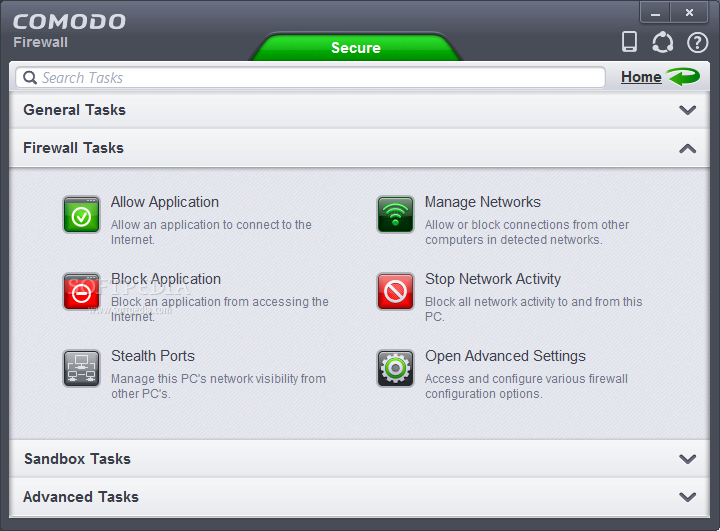Select the Sandbox Tasks header label
Image resolution: width=720 pixels, height=531 pixels.
tap(78, 459)
